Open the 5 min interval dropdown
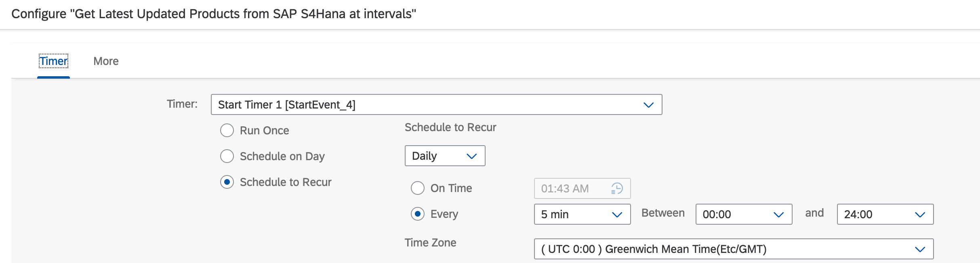Viewport: 980px width, 263px height. coord(582,214)
